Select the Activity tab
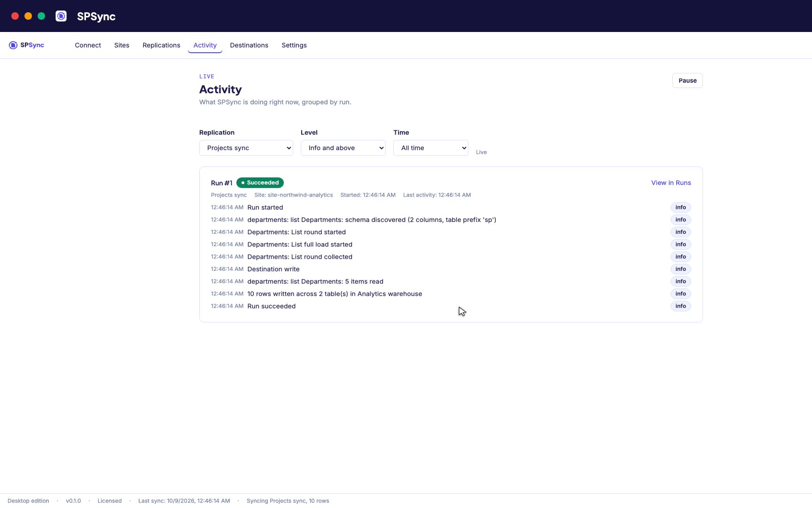Image resolution: width=812 pixels, height=508 pixels. [205, 45]
